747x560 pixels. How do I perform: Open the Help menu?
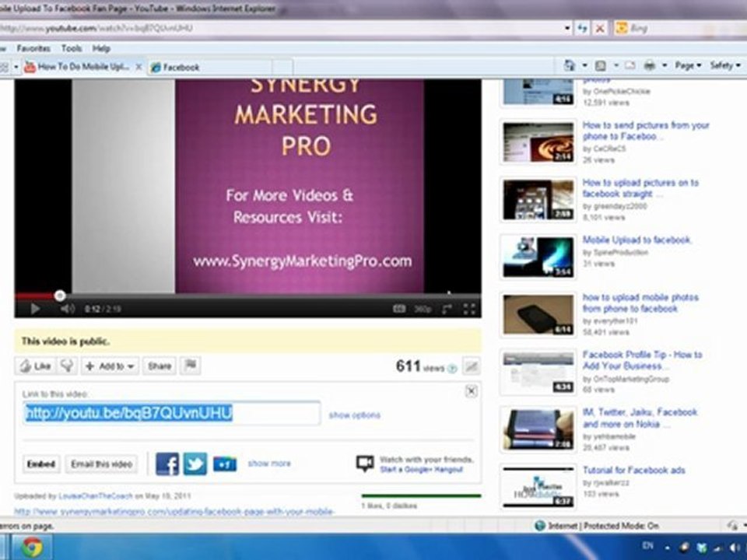pyautogui.click(x=101, y=48)
